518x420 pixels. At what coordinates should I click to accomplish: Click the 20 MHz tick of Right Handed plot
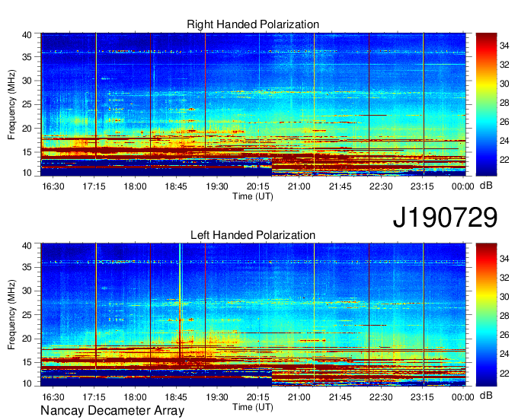[27, 129]
